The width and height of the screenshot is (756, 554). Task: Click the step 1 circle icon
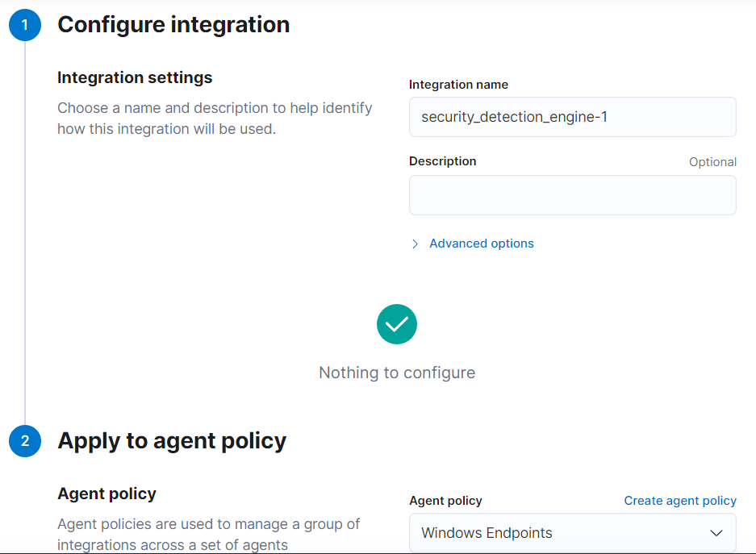[25, 25]
